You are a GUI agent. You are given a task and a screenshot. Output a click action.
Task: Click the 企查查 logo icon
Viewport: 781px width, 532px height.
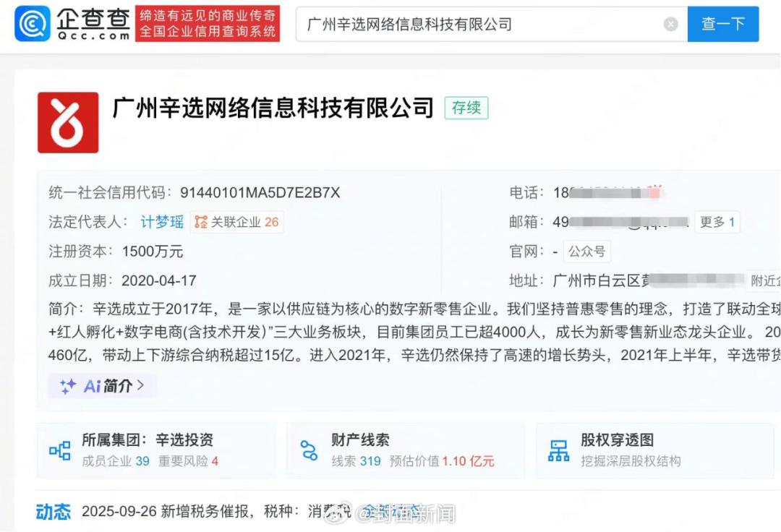pos(30,25)
